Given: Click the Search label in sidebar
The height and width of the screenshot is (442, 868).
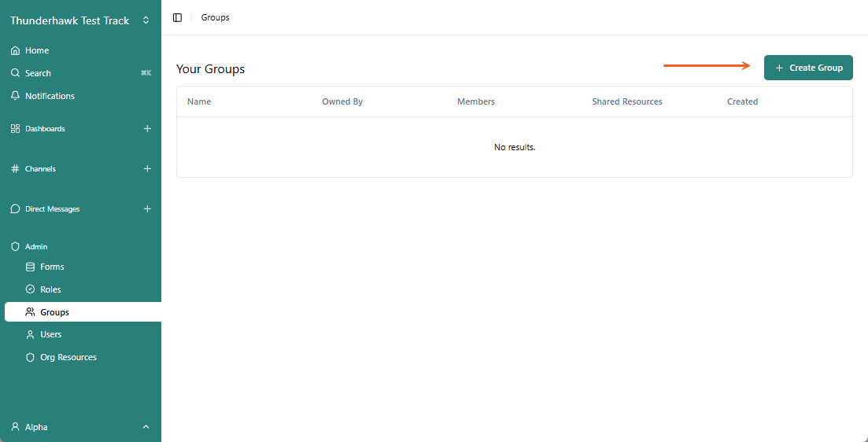Looking at the screenshot, I should pyautogui.click(x=38, y=73).
